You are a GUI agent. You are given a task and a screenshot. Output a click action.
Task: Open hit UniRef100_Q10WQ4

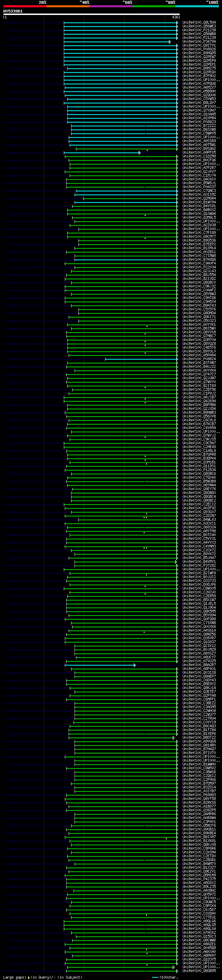[x=199, y=213]
